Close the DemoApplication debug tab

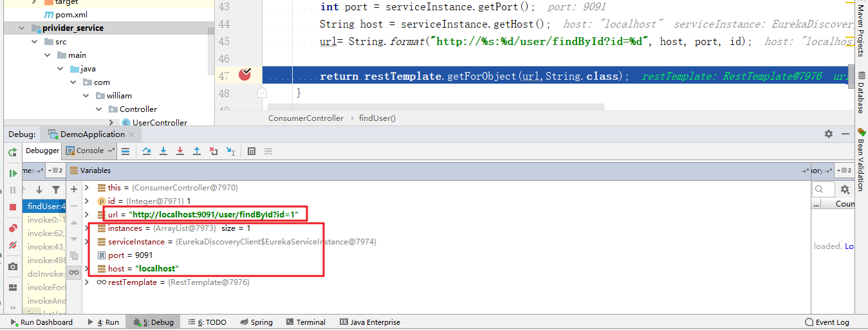click(132, 134)
